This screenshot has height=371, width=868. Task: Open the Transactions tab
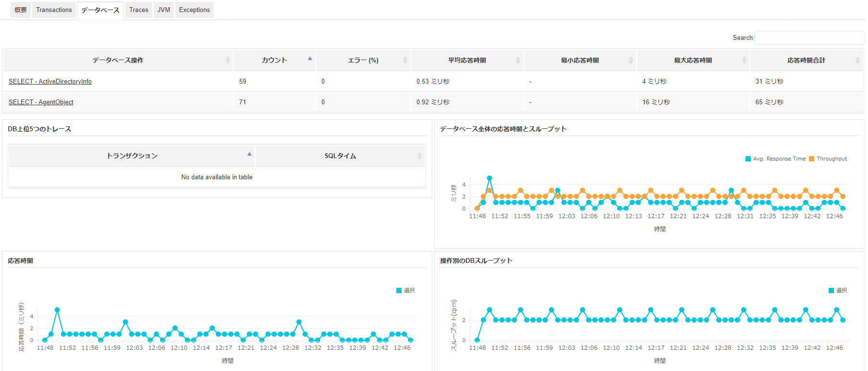54,10
